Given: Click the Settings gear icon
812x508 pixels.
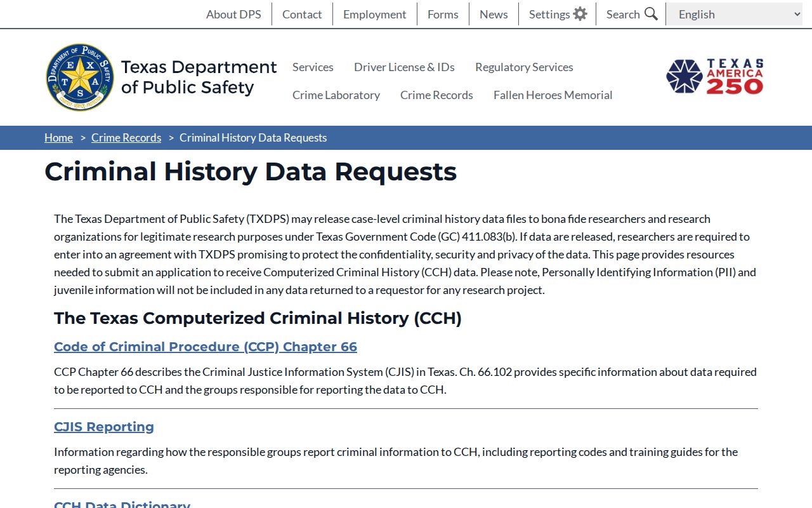Looking at the screenshot, I should coord(580,14).
